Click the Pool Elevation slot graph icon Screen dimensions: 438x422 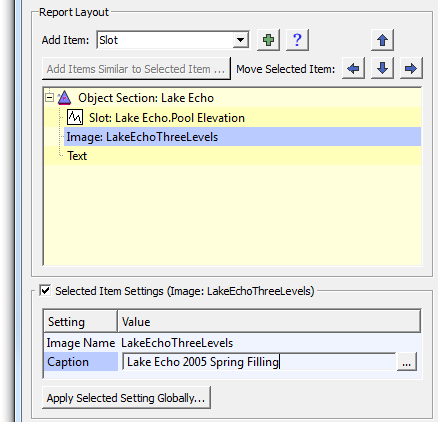point(75,117)
